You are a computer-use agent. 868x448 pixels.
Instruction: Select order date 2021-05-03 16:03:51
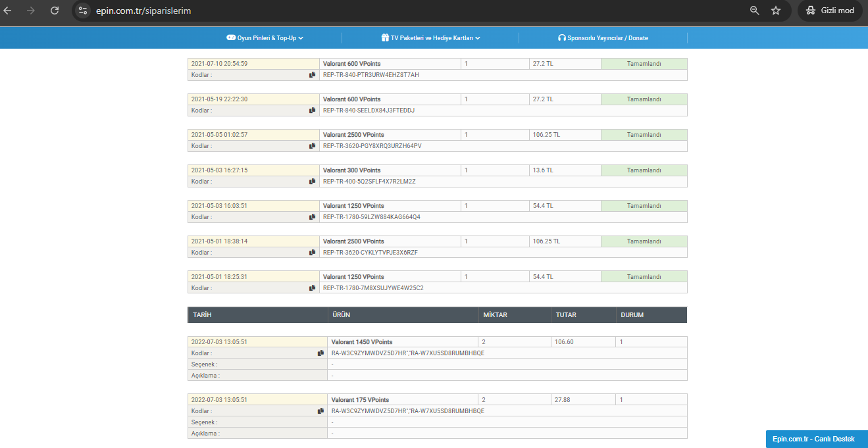pos(219,206)
